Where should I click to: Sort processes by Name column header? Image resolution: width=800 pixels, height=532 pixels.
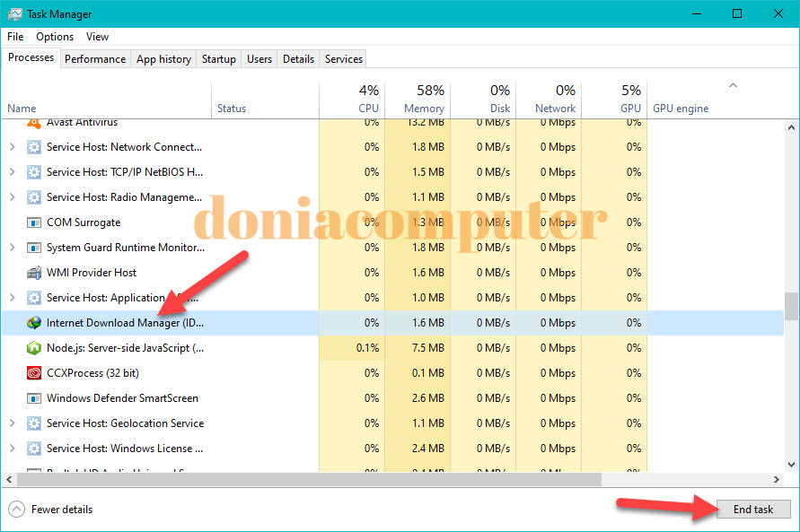point(106,100)
